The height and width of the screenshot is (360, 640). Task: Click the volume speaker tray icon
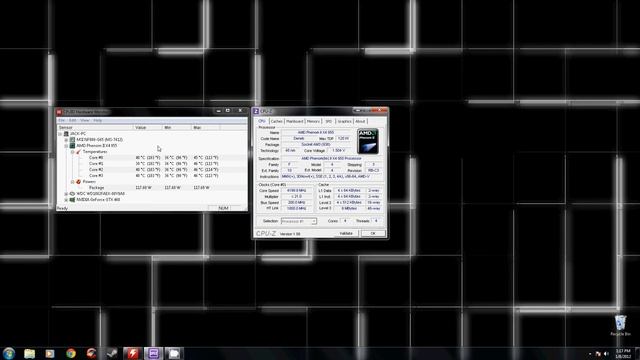[606, 354]
